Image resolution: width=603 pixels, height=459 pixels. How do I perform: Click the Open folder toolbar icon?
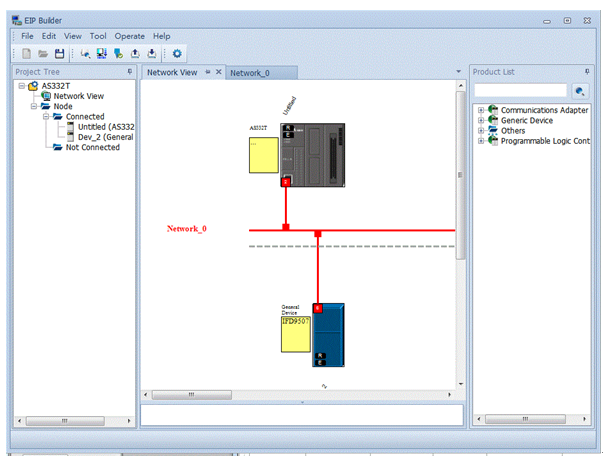tap(43, 53)
